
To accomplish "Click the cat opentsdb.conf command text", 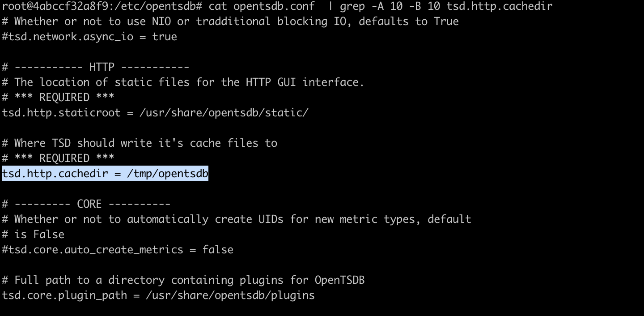I will (x=262, y=6).
